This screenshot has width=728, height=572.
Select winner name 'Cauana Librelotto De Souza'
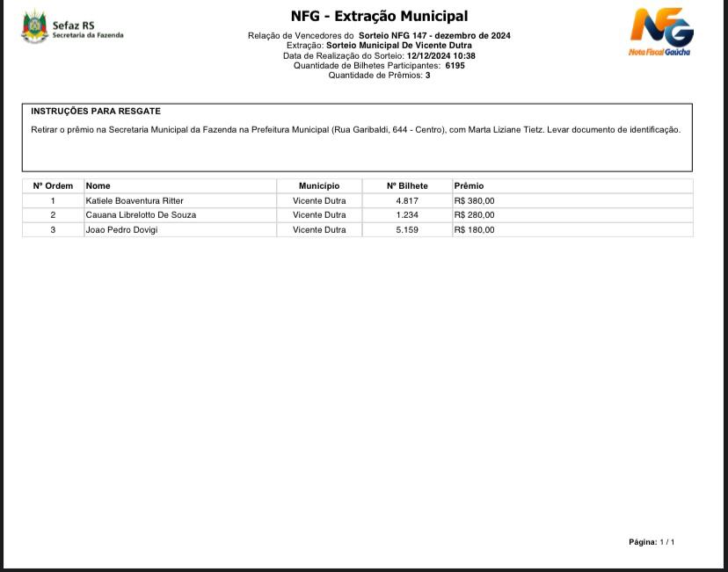[141, 214]
